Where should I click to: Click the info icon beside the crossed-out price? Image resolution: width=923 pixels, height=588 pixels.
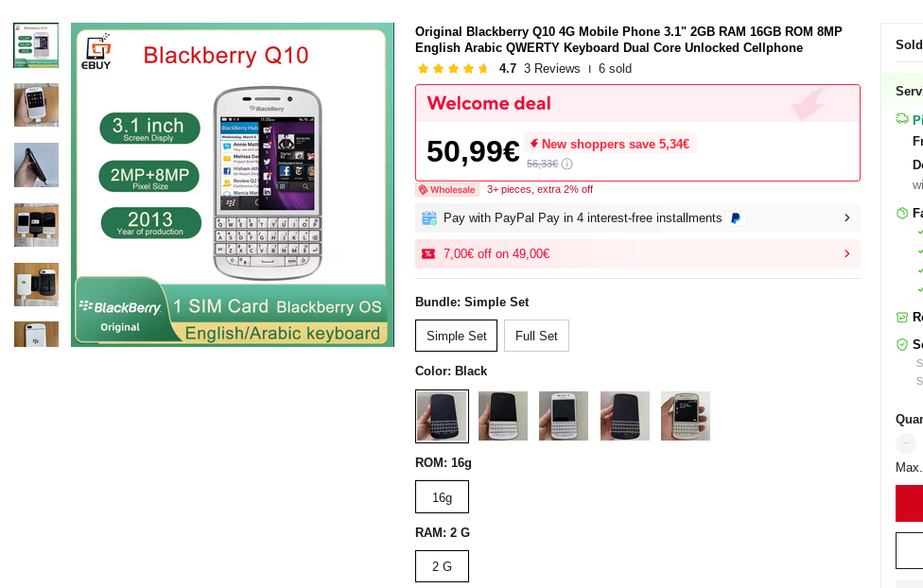coord(567,164)
